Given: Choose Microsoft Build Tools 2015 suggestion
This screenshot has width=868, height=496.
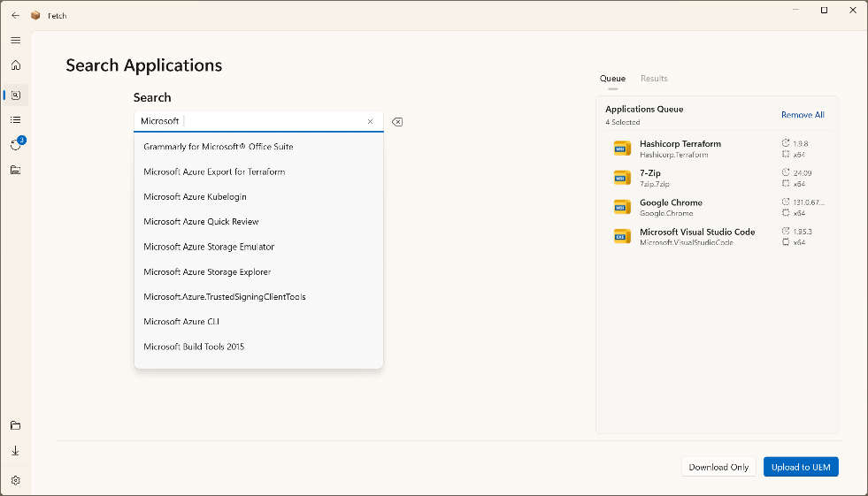Looking at the screenshot, I should tap(194, 347).
